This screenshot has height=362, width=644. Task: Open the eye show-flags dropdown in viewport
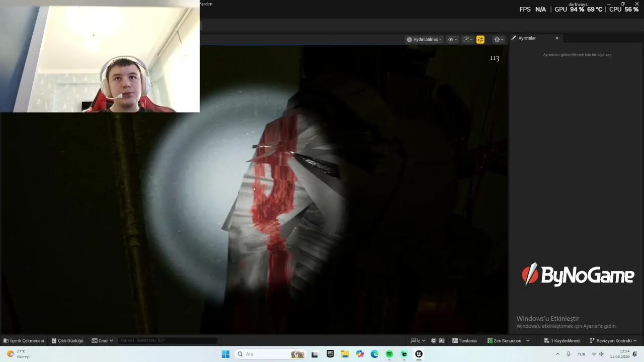(452, 39)
